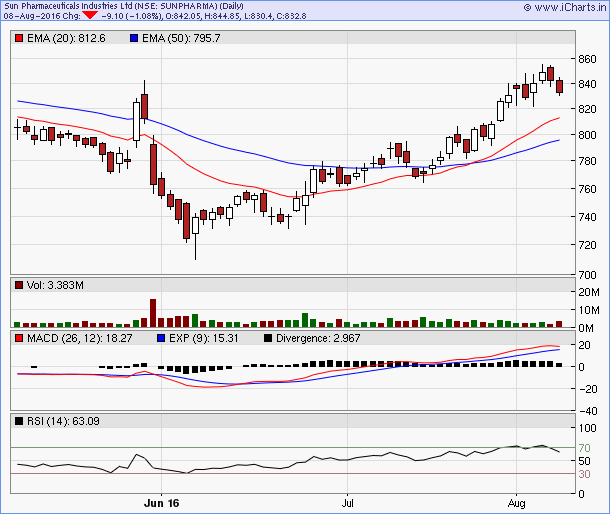The width and height of the screenshot is (610, 514).
Task: Click the H:844.85 high price value
Action: [x=221, y=16]
